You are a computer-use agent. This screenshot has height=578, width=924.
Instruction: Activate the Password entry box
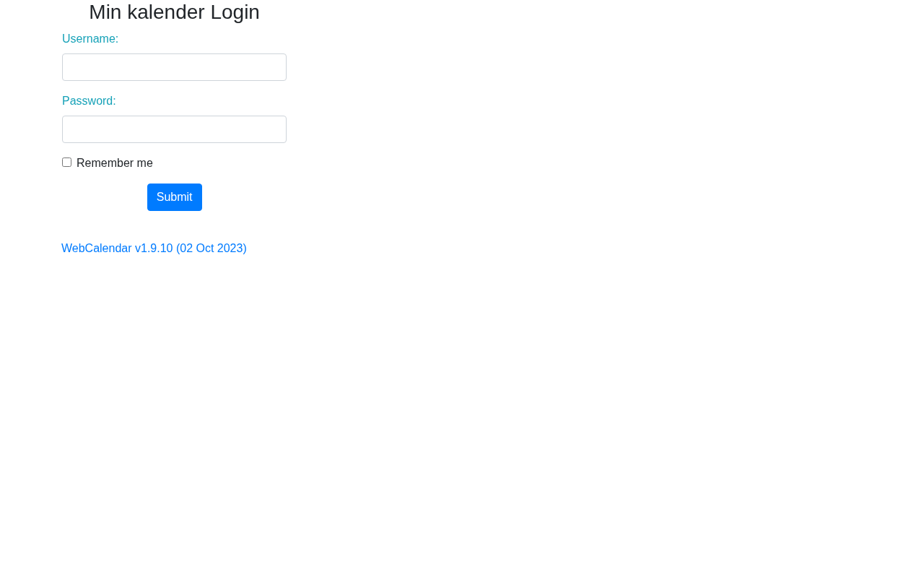click(x=174, y=129)
